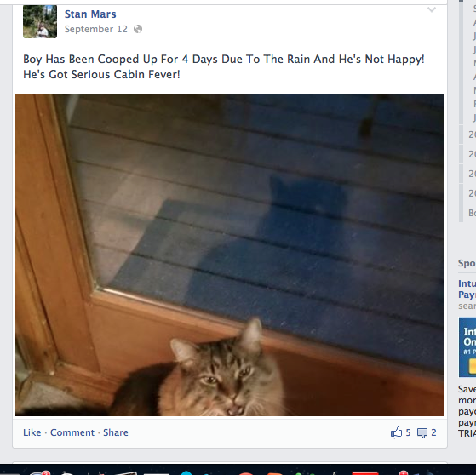Expand the post options chevron on Stan Mars post
476x475 pixels.
(x=432, y=9)
